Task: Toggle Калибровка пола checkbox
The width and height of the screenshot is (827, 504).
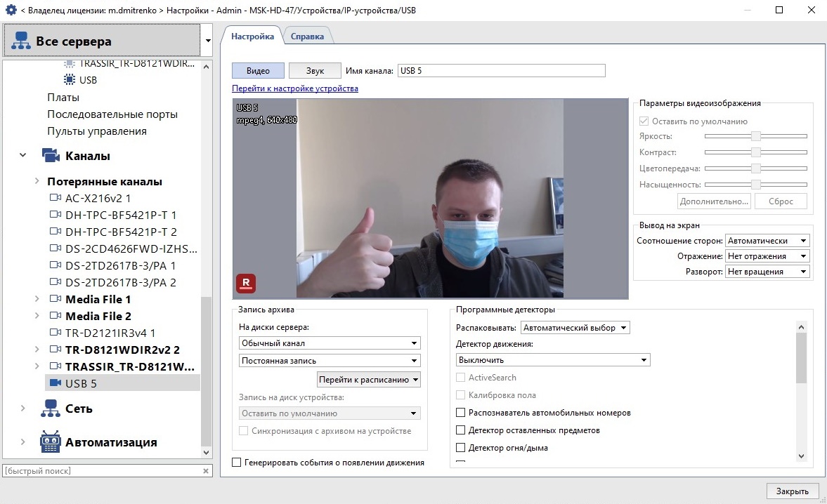Action: (460, 395)
